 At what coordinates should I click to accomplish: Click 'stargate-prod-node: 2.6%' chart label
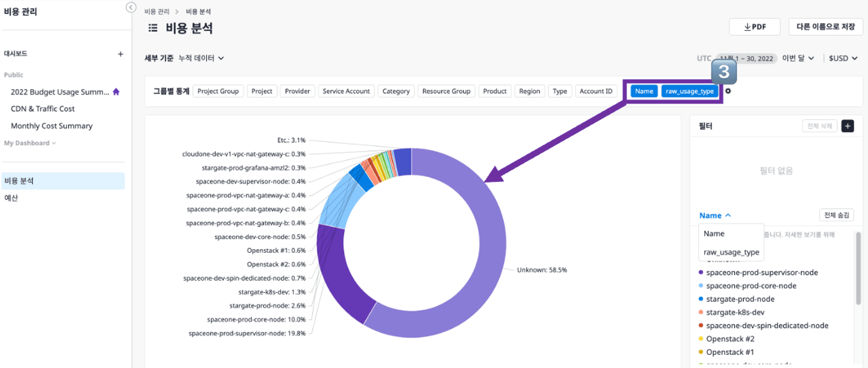(267, 306)
